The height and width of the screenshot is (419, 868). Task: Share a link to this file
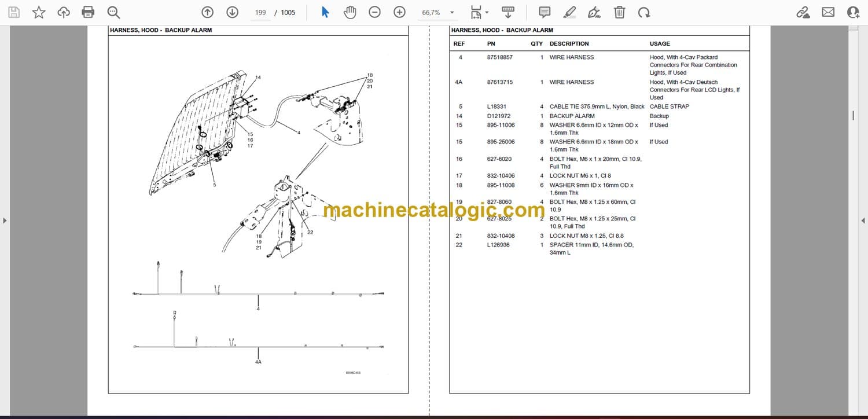click(803, 12)
